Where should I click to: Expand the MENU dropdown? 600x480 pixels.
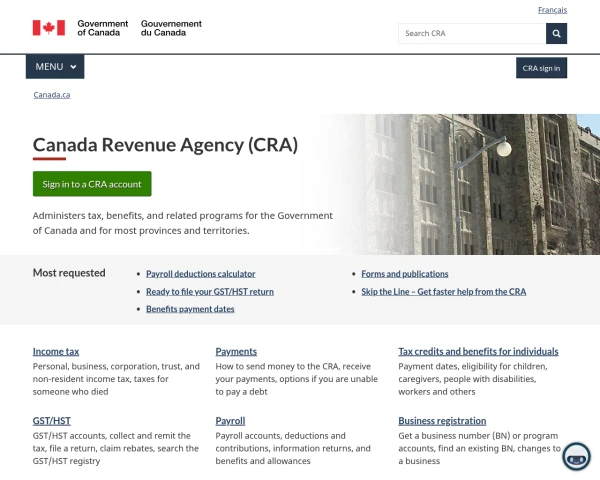click(x=55, y=67)
